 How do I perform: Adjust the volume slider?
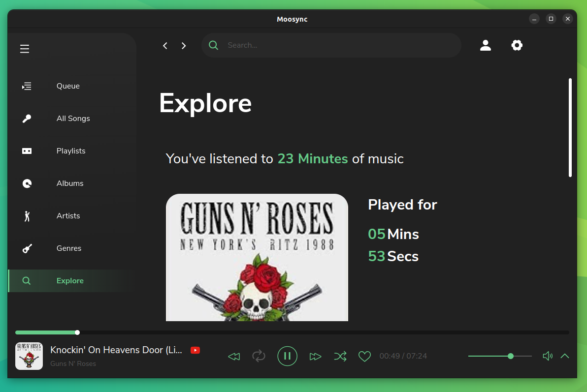pyautogui.click(x=510, y=356)
